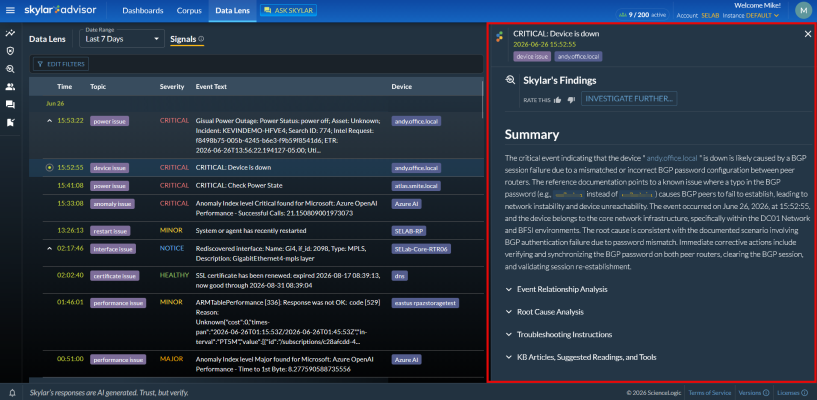Switch to the Dashboards tab
Screen dimensions: 817x400
[x=142, y=10]
